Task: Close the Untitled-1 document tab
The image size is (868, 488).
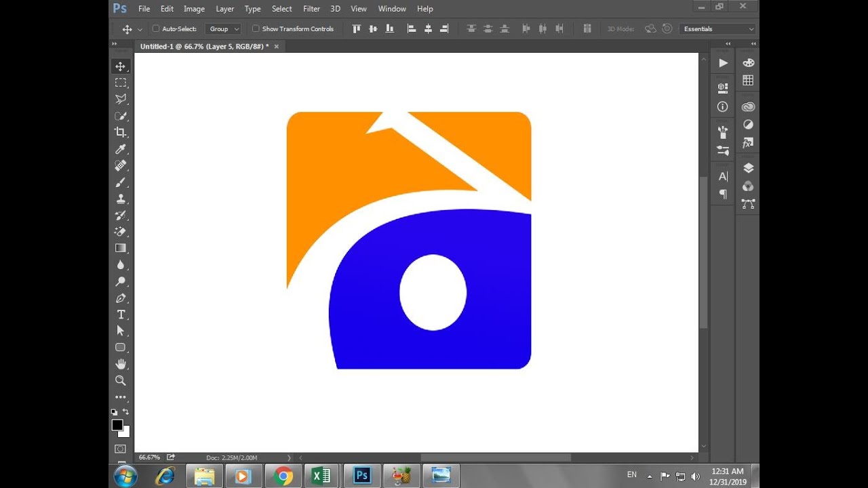Action: pos(277,46)
